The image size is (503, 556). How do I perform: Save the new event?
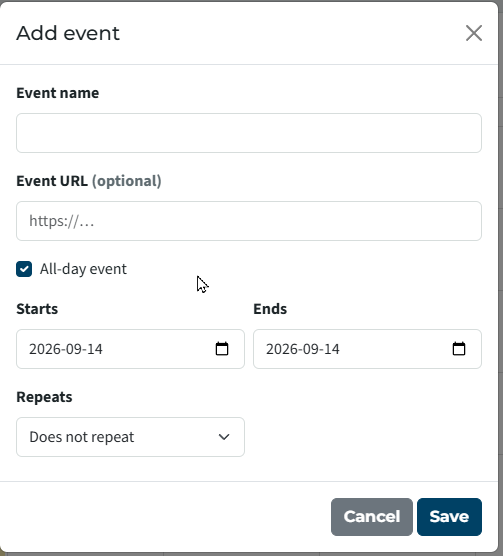(x=449, y=517)
